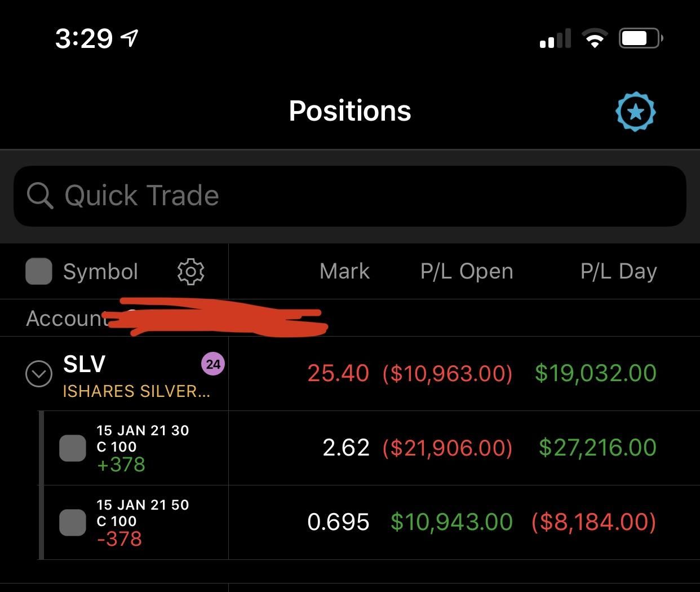Viewport: 700px width, 592px height.
Task: Sort by the P/L Day column header
Action: [x=618, y=271]
